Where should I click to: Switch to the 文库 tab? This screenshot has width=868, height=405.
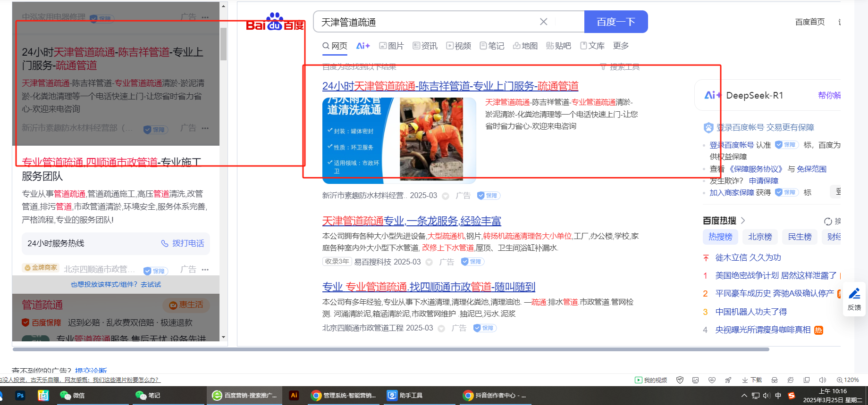(x=592, y=46)
